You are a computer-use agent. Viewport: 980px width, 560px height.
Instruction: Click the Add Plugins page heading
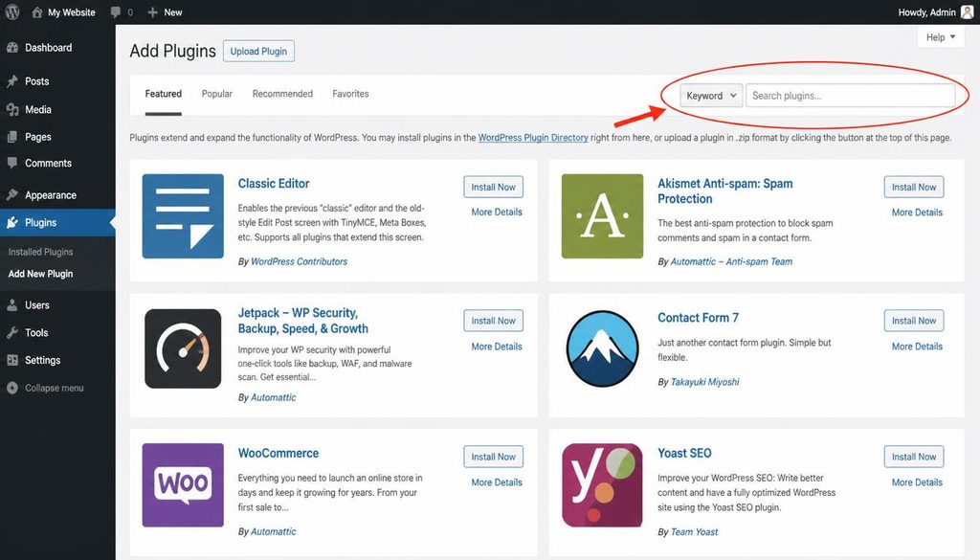172,52
